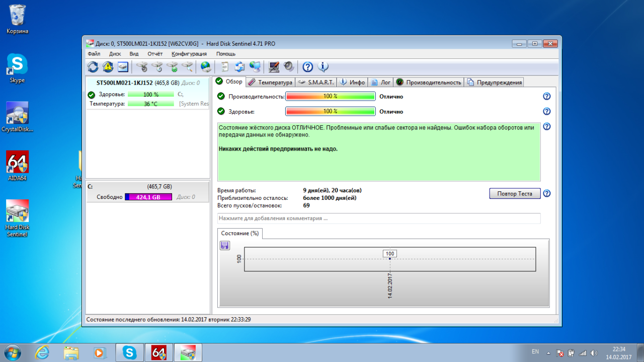
Task: Click the help icon beside the status text
Action: coord(547,126)
